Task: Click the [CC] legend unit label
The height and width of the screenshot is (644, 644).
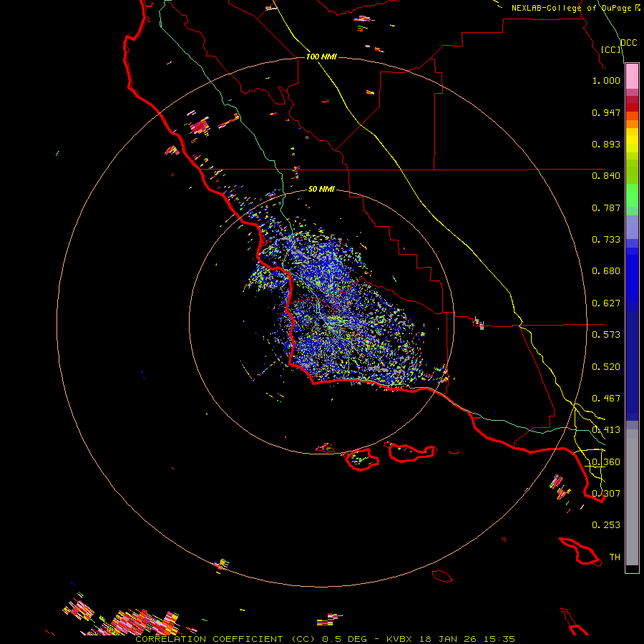Action: pyautogui.click(x=611, y=49)
